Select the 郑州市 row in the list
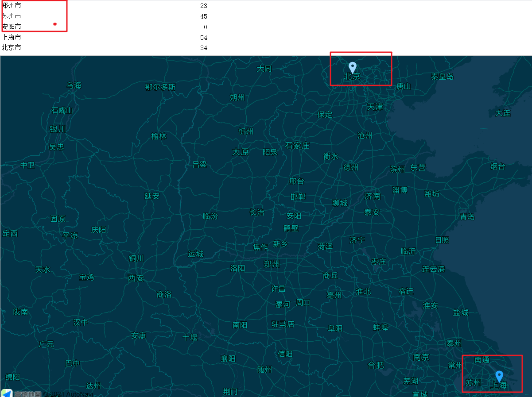Screen dimensions: 532x397 [x=105, y=6]
